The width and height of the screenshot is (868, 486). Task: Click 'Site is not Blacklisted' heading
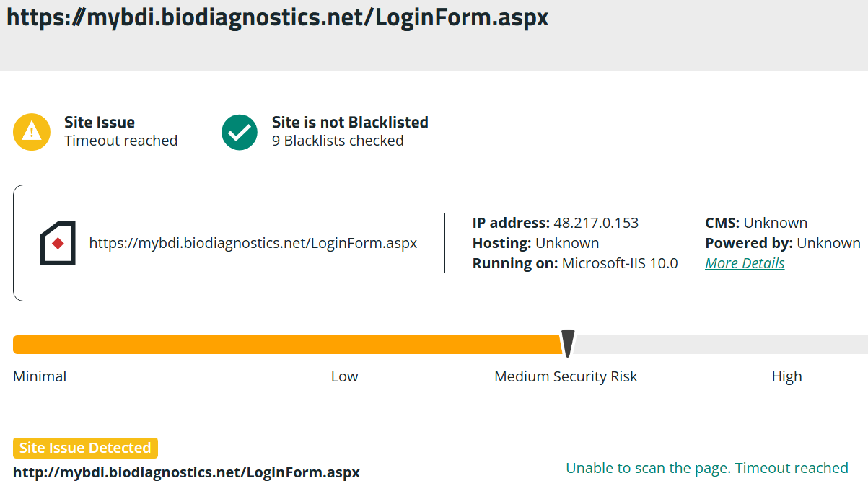(350, 123)
